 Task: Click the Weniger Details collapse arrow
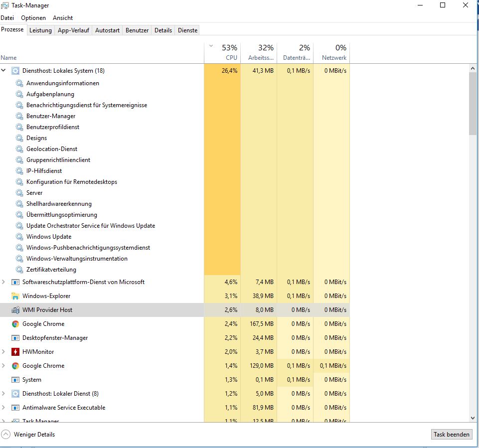6,435
